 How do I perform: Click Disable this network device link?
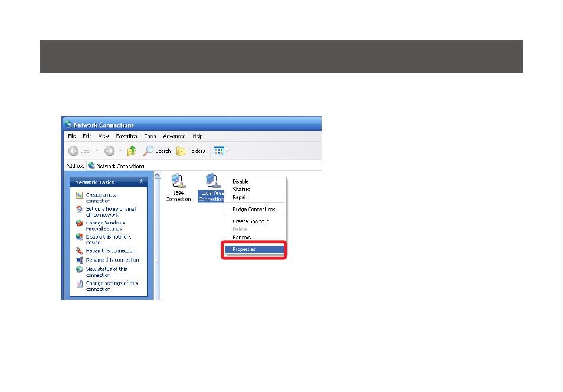click(108, 240)
